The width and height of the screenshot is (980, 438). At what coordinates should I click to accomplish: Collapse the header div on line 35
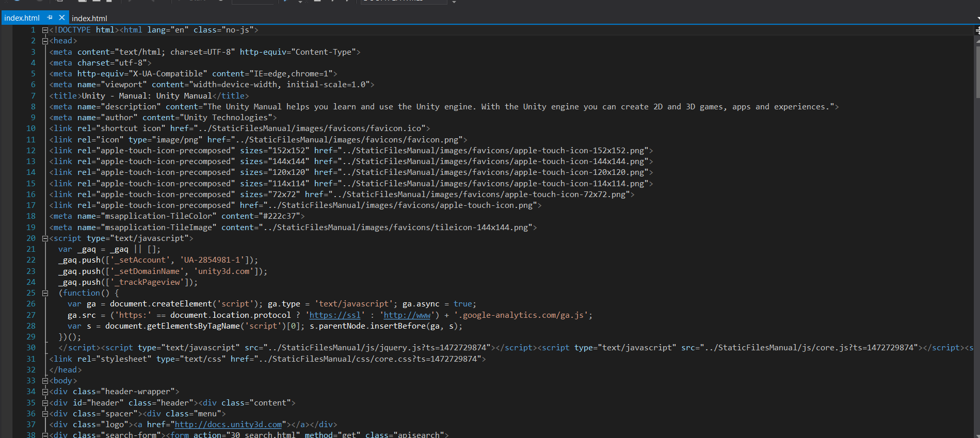coord(45,403)
